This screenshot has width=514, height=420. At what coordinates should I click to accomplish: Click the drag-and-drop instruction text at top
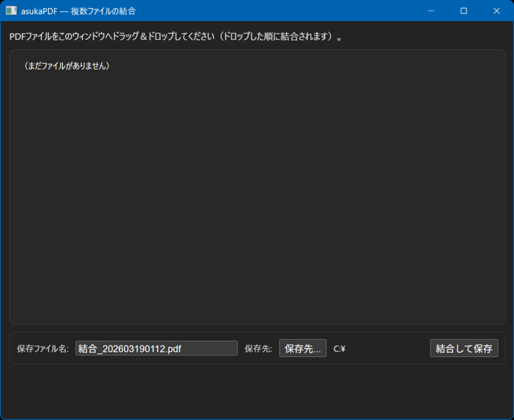pyautogui.click(x=173, y=37)
